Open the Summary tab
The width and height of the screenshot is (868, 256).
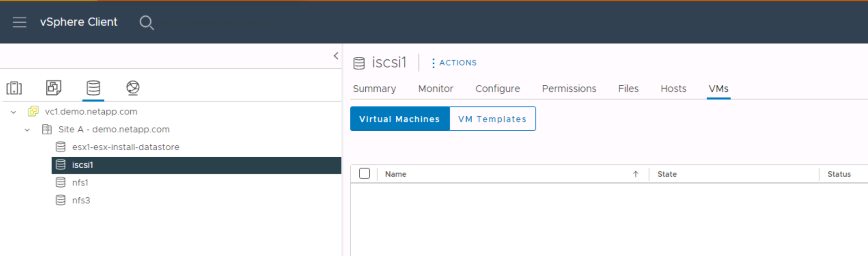(x=374, y=89)
